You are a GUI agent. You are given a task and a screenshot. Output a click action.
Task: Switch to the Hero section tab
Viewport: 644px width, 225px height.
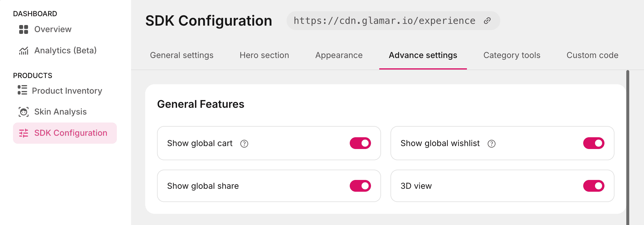point(264,55)
